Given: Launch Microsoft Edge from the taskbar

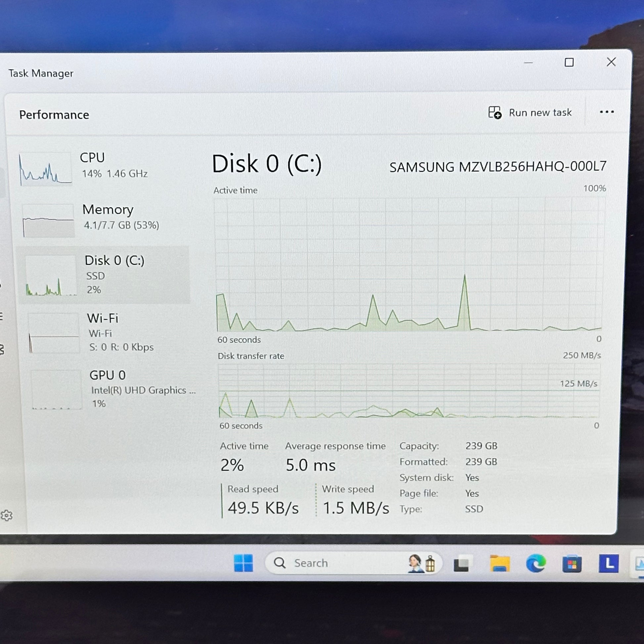Looking at the screenshot, I should coord(536,564).
